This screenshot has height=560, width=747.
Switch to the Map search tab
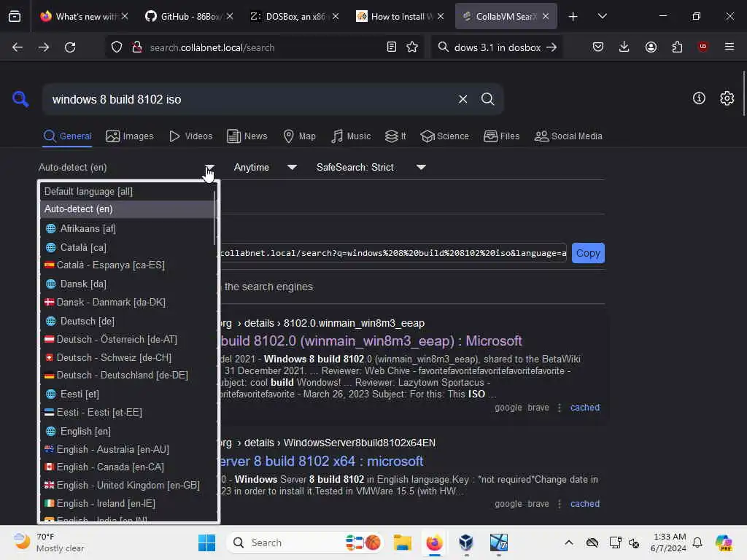(x=299, y=136)
